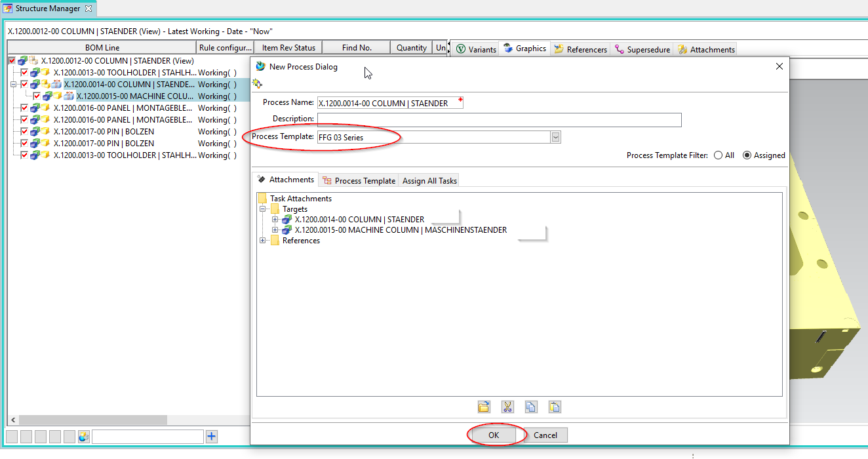Open the Process Template dropdown
This screenshot has width=868, height=459.
pos(556,137)
